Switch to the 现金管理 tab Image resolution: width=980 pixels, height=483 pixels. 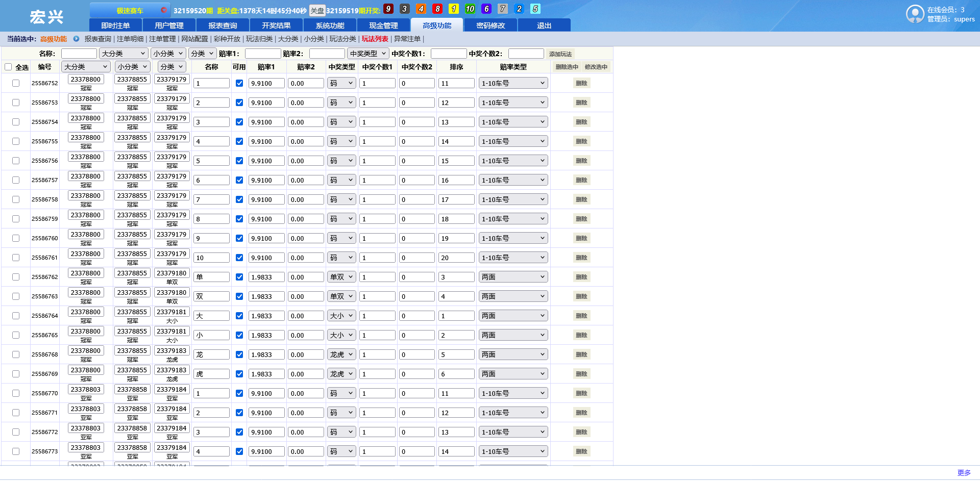tap(383, 26)
